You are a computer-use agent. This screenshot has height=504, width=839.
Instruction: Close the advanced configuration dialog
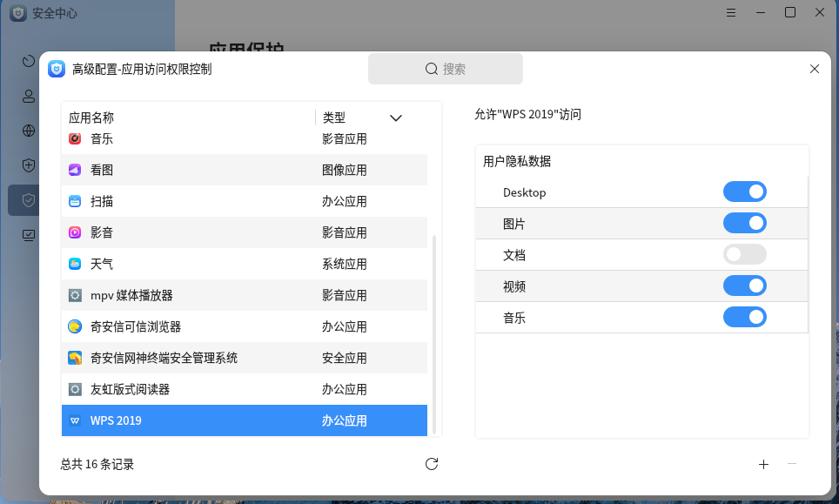(x=815, y=69)
